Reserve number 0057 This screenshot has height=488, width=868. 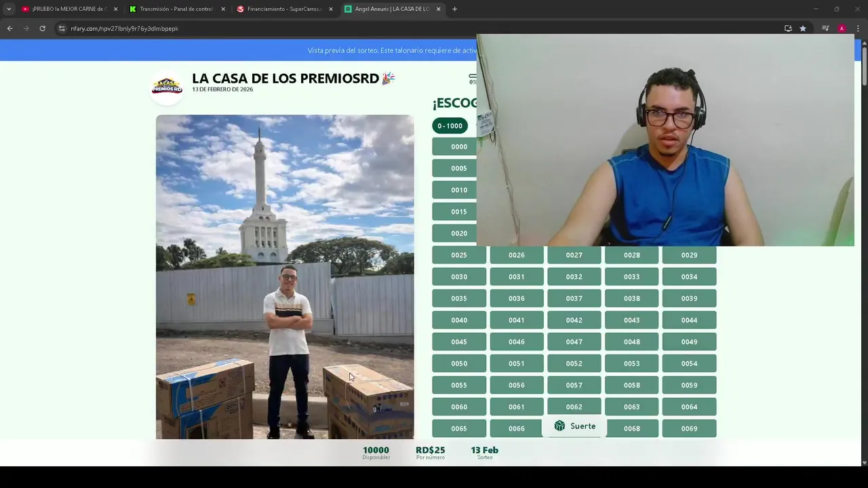point(574,385)
